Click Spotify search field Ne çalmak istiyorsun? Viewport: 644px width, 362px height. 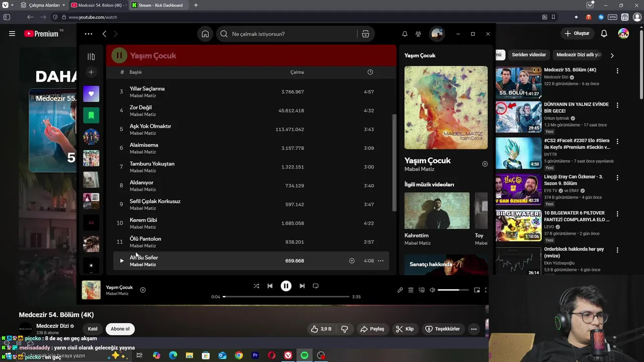[x=287, y=34]
